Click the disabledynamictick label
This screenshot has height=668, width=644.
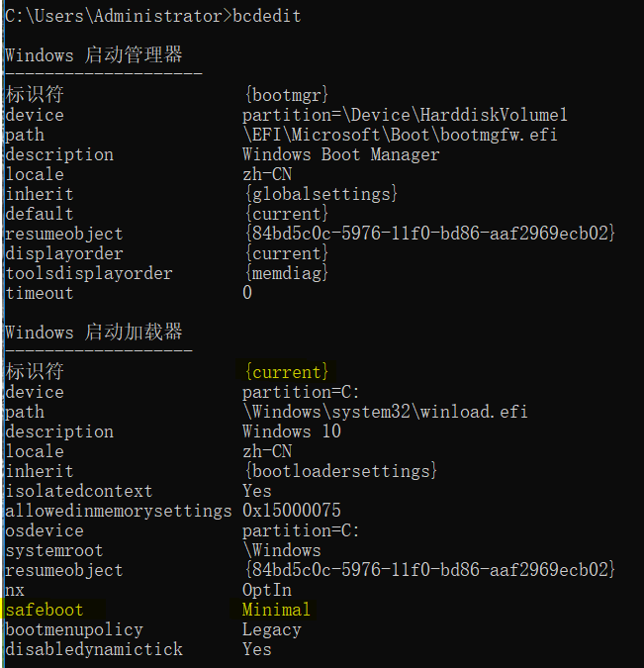tap(94, 649)
